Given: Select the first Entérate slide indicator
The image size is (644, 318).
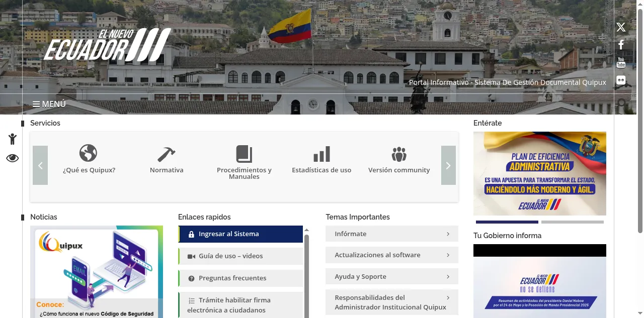Looking at the screenshot, I should click(x=507, y=222).
